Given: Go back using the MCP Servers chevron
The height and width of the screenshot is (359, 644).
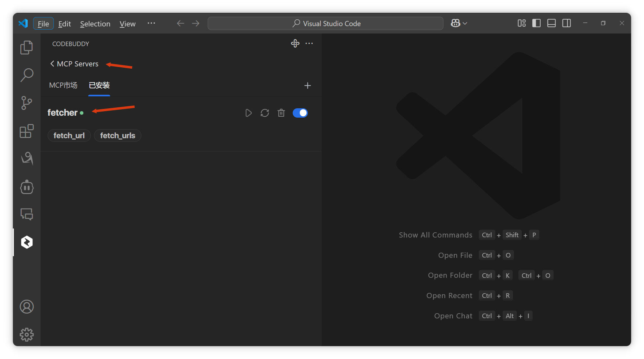Looking at the screenshot, I should click(52, 64).
